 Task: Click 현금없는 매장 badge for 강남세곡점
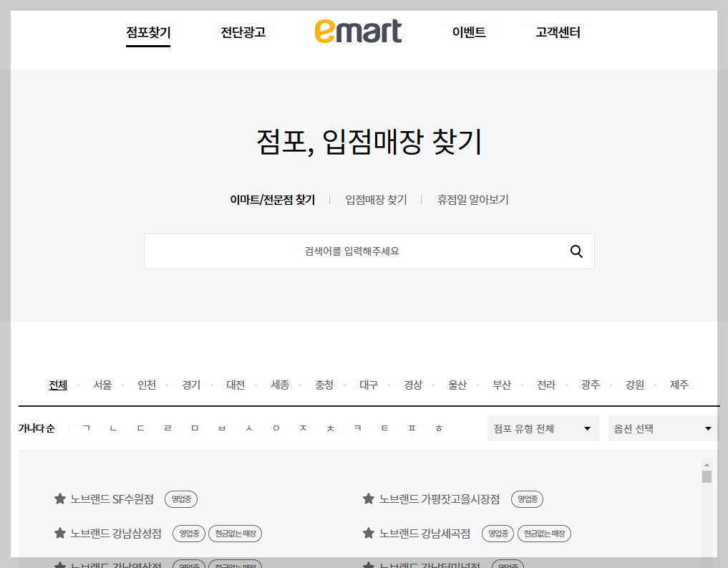[544, 534]
